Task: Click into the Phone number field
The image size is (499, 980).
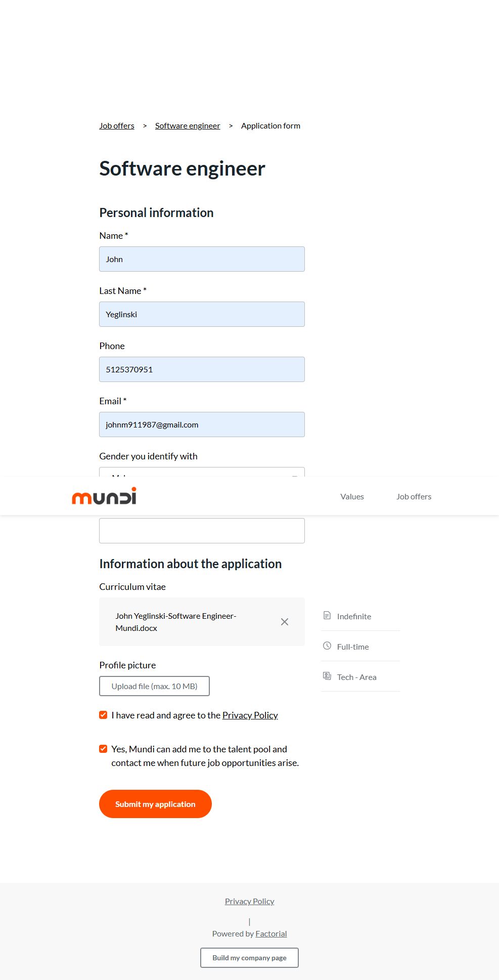Action: (202, 369)
